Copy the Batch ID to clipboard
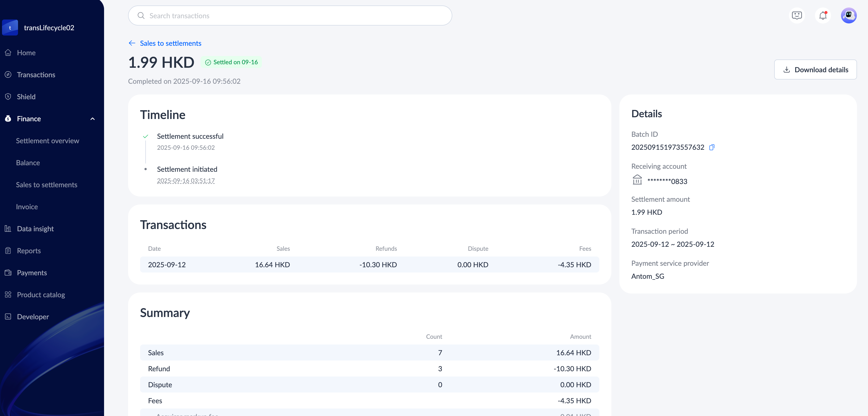 711,147
